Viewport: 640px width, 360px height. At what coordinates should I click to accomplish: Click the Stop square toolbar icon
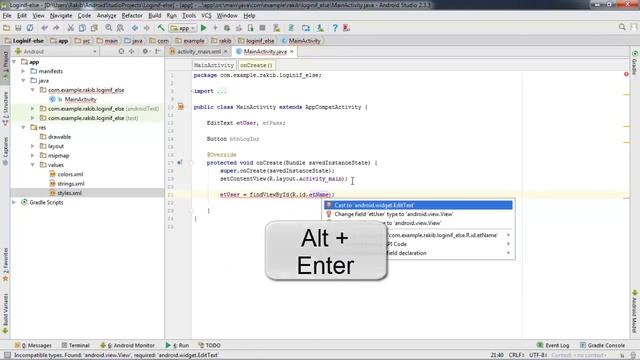[x=262, y=28]
